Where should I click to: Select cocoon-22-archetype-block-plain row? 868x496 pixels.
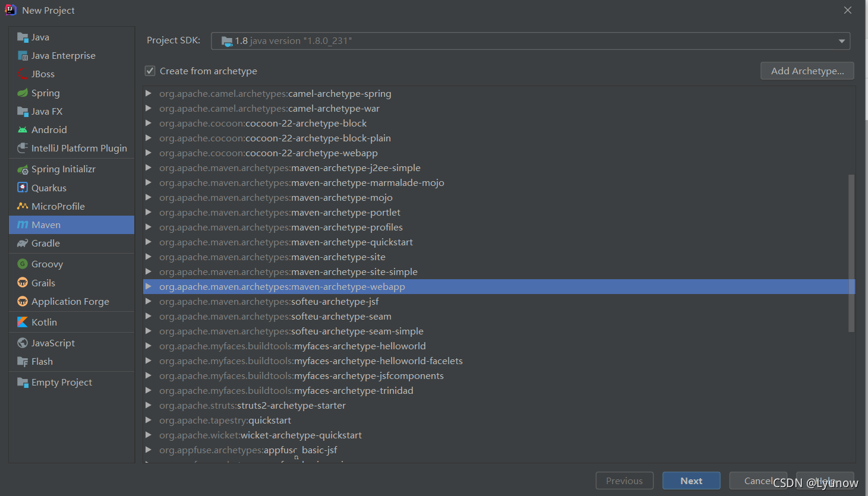click(x=499, y=138)
